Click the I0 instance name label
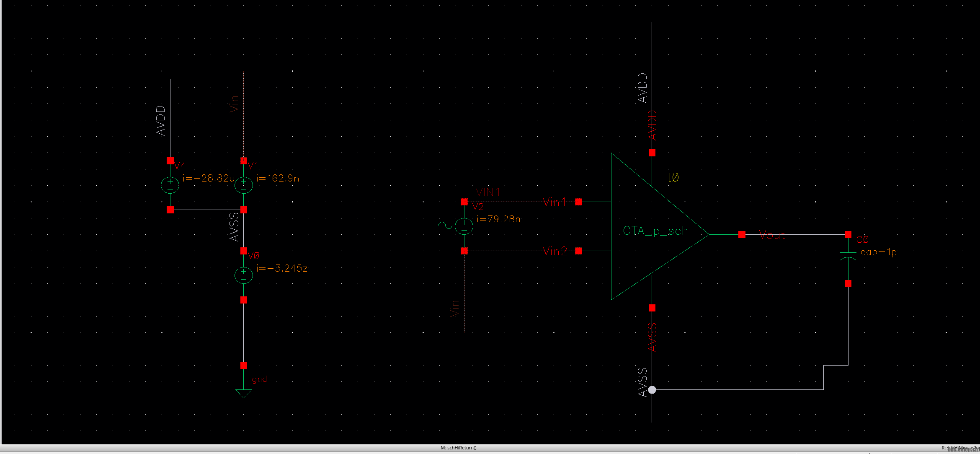Screen dimensions: 980x454 point(673,177)
